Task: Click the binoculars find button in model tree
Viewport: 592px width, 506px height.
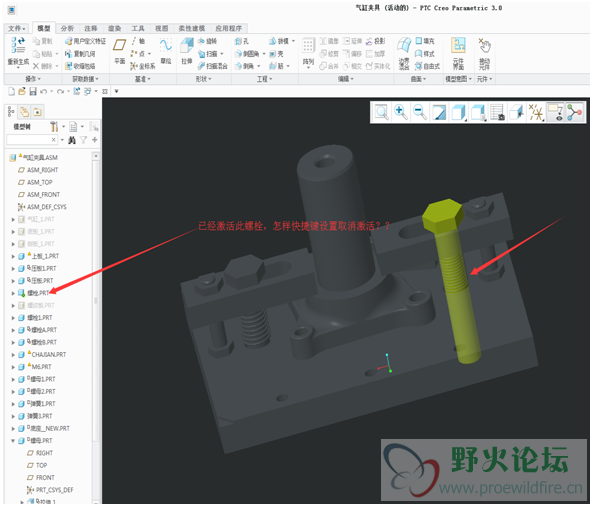Action: [72, 140]
